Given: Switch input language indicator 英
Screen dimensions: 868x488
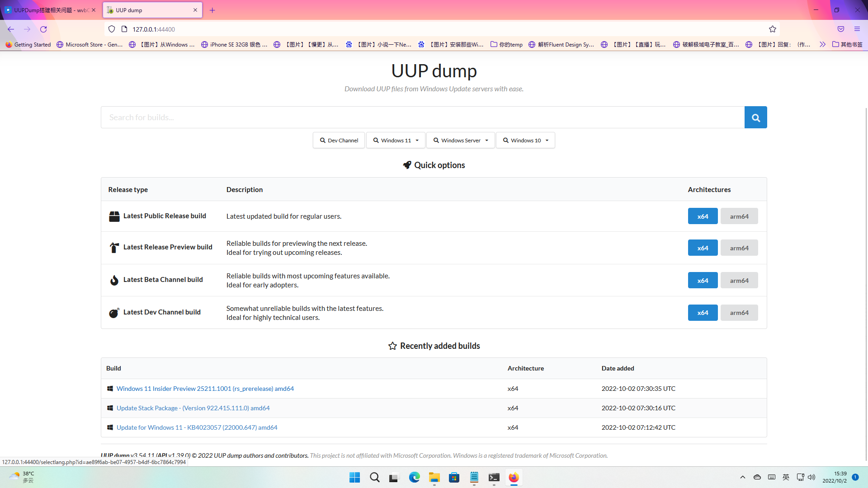Looking at the screenshot, I should [x=786, y=477].
